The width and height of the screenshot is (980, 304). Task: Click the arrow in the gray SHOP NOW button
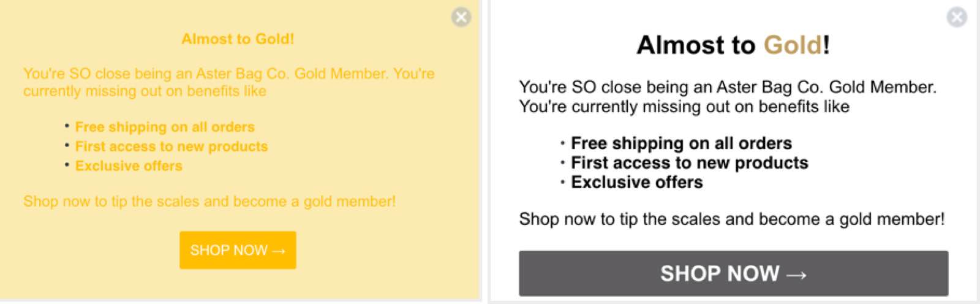796,275
